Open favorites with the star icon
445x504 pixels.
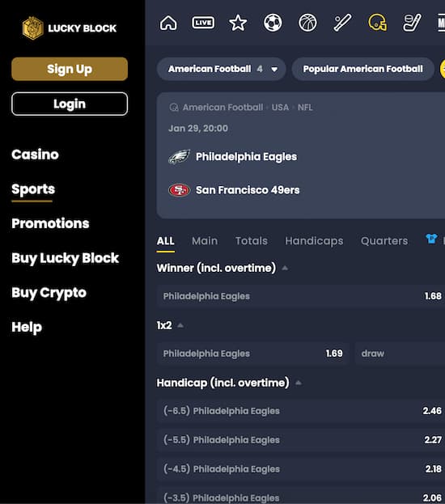click(238, 23)
